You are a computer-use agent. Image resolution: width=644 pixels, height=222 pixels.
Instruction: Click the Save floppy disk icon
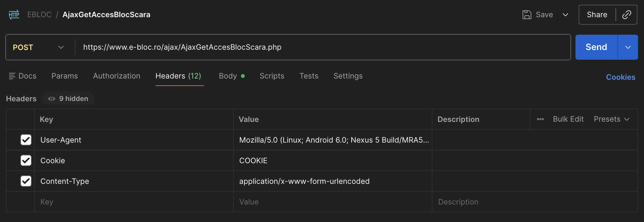(x=527, y=15)
